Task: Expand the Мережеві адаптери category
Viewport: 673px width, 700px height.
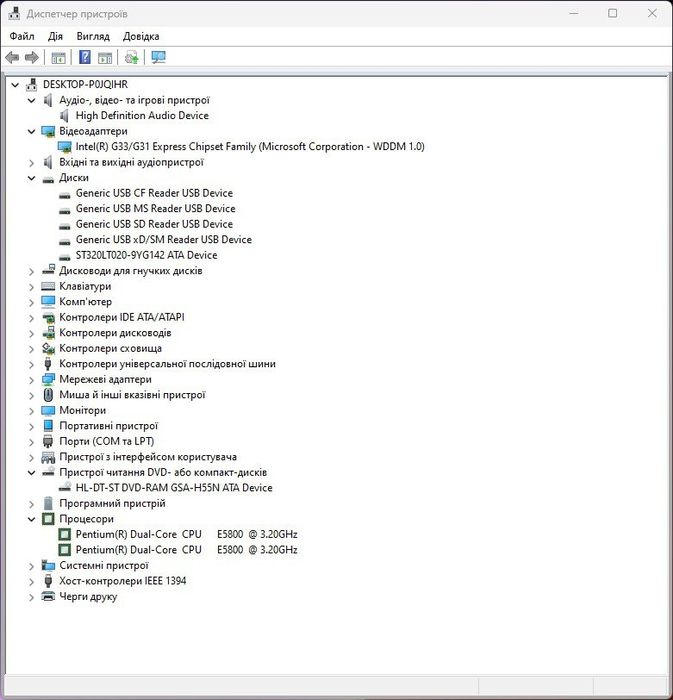Action: pyautogui.click(x=31, y=379)
